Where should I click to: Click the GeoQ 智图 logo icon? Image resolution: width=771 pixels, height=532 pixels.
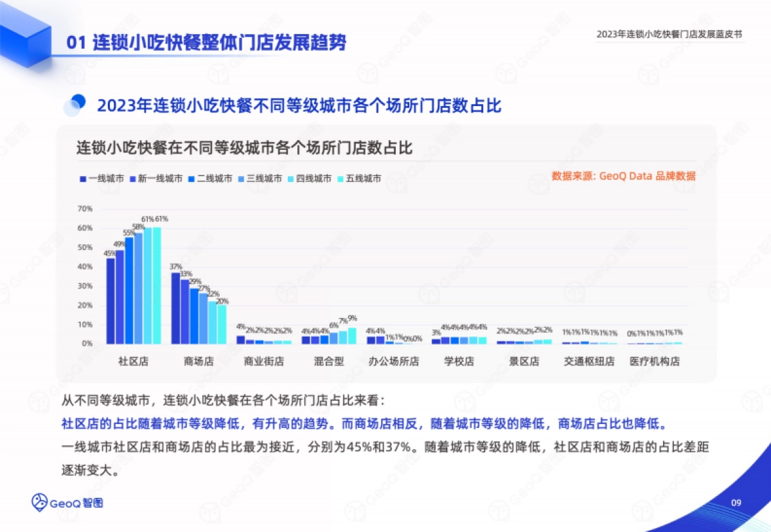tap(40, 502)
